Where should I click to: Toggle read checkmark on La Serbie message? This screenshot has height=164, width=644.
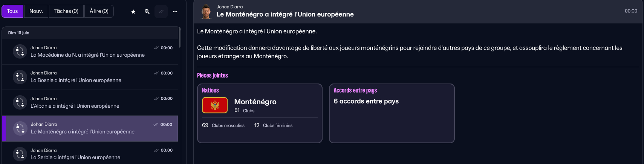(156, 150)
